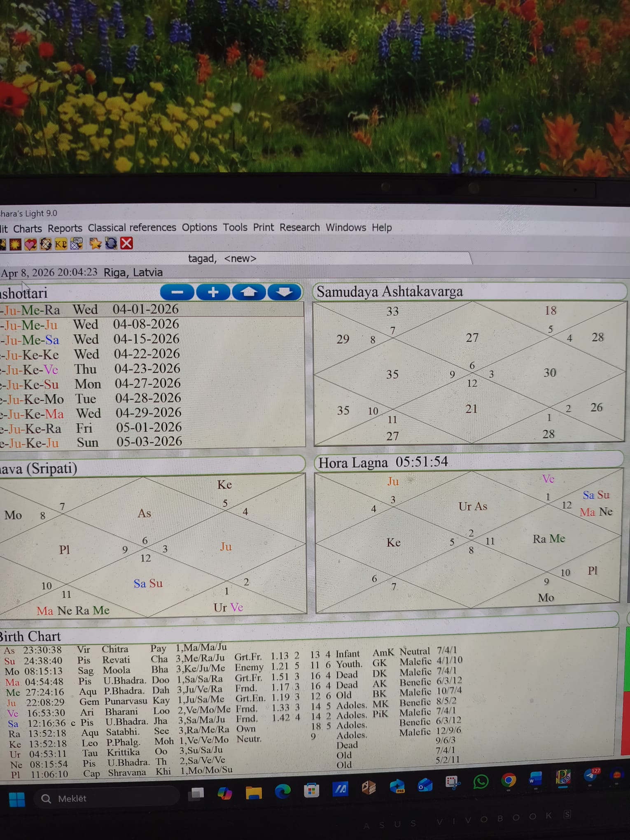
Task: Expand the Research menu
Action: pos(299,227)
